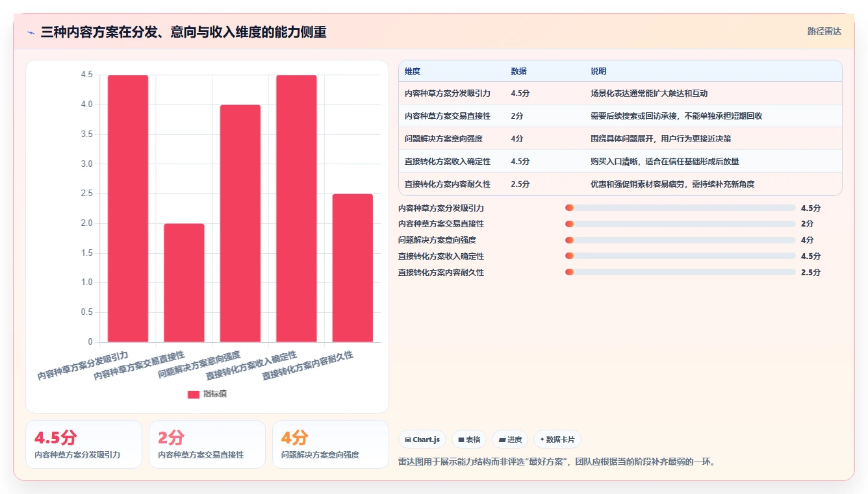Click the 2.5分 value in the table
This screenshot has height=494, width=868.
pyautogui.click(x=520, y=184)
